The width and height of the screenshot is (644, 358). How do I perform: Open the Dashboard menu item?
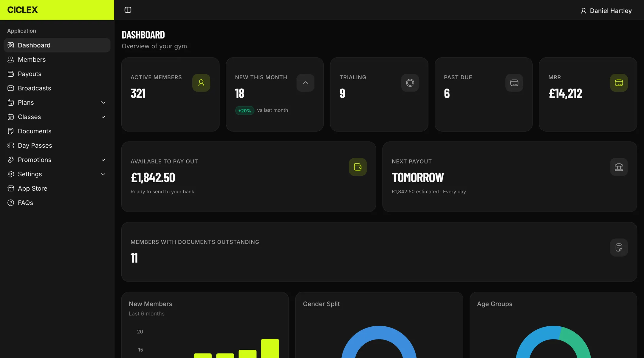(x=57, y=45)
